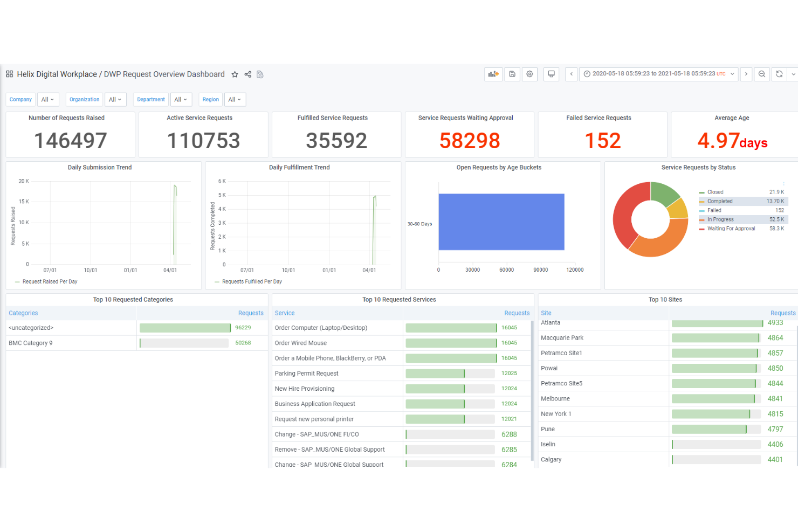Share the dashboard
The height and width of the screenshot is (532, 798).
pyautogui.click(x=247, y=74)
